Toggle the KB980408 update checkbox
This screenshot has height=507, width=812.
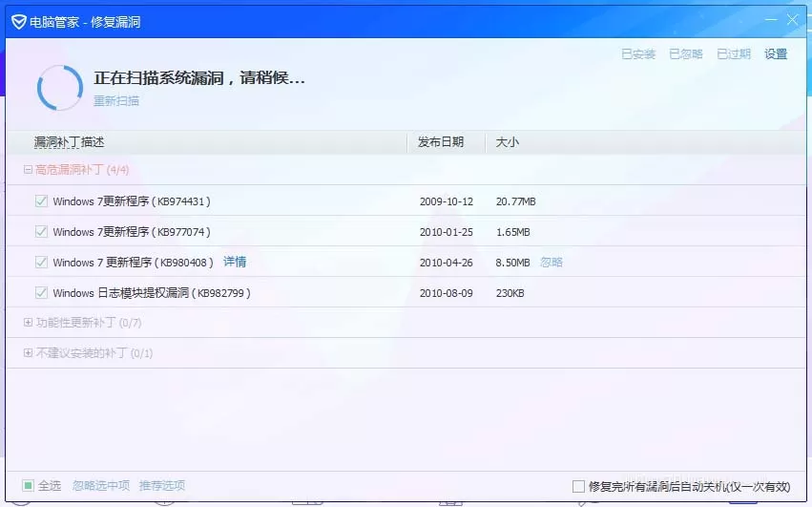(41, 263)
